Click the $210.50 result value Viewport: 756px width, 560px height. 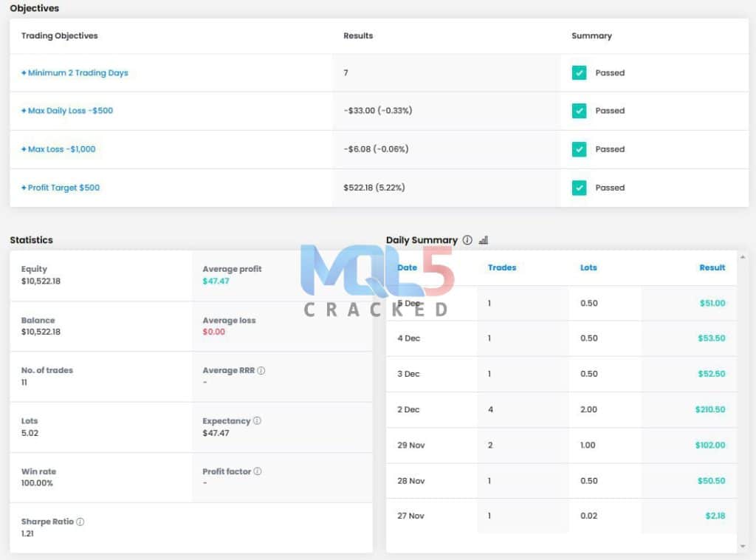click(x=710, y=409)
